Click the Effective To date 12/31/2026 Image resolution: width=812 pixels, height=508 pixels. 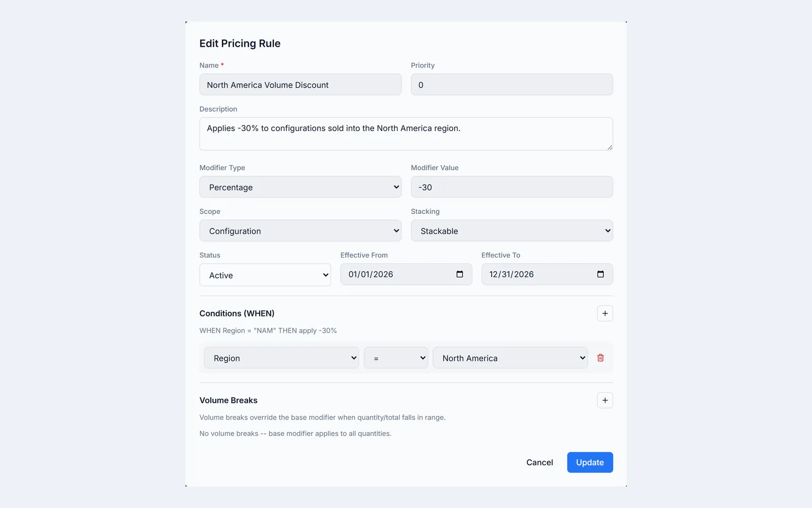coord(512,274)
